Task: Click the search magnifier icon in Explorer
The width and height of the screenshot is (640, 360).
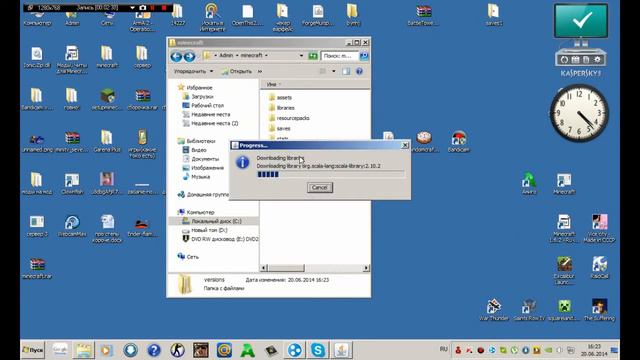Action: pos(364,56)
